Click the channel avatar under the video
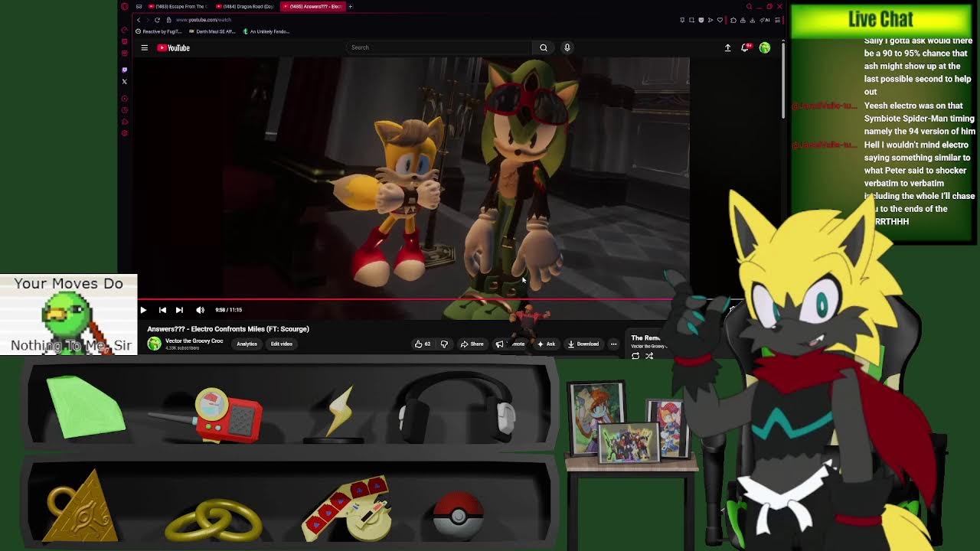The image size is (980, 551). coord(154,344)
